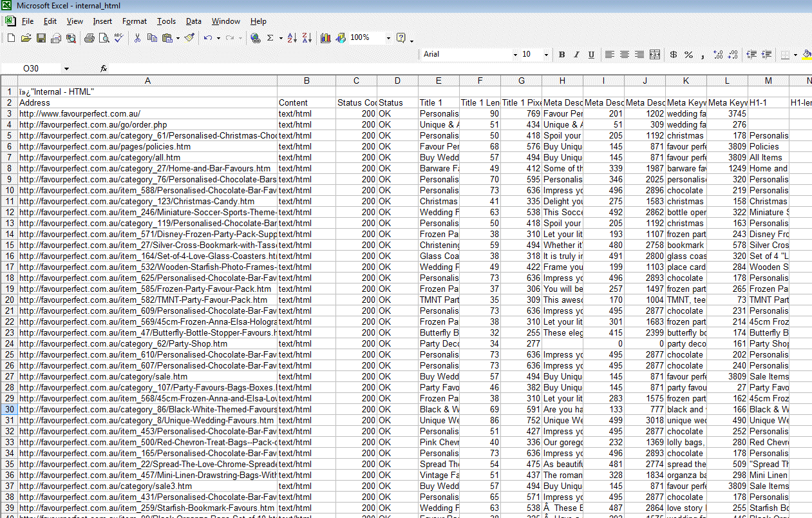Screen dimensions: 812x518
Task: Save the workbook with the floppy disk icon
Action: [x=41, y=38]
